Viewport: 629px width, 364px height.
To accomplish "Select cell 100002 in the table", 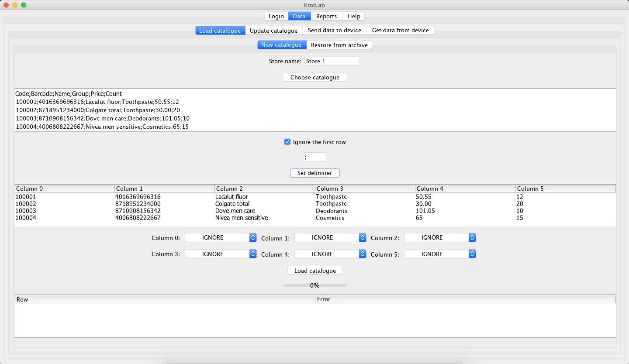I will click(65, 204).
